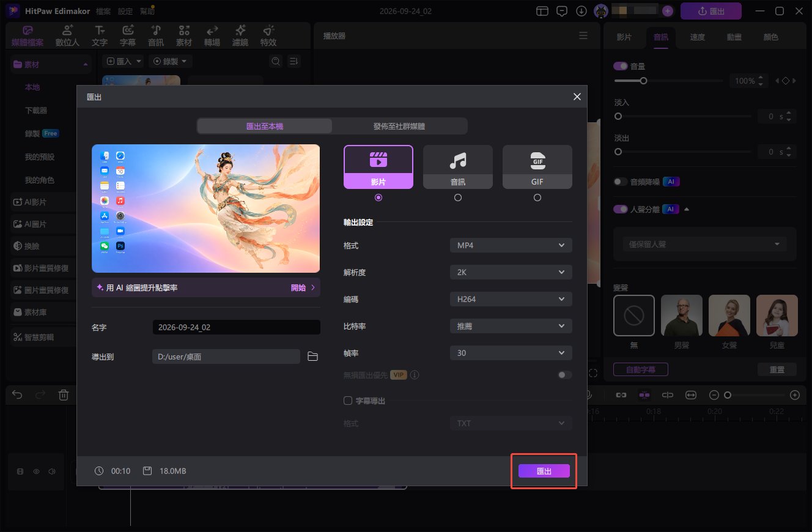Open the 格式 MP4 dropdown

[511, 245]
